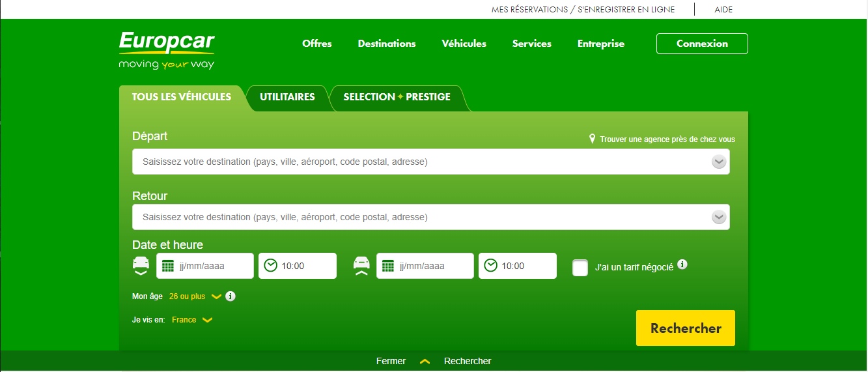Viewport: 868px width, 372px height.
Task: Expand the Départ location dropdown arrow
Action: pyautogui.click(x=719, y=162)
